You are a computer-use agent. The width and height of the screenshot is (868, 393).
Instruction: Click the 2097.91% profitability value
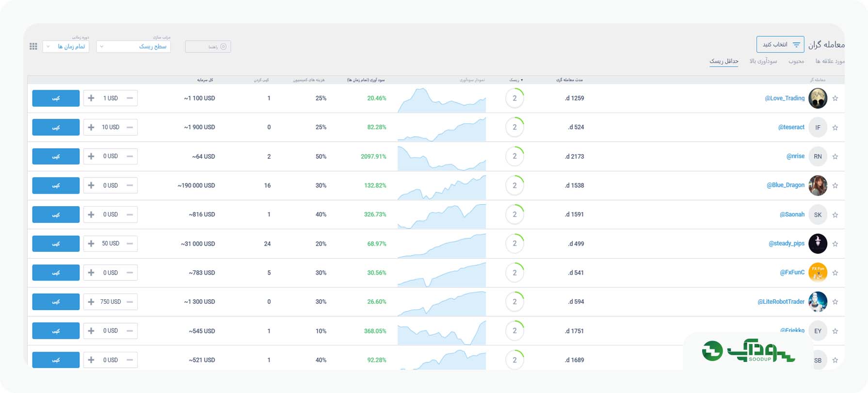point(373,156)
